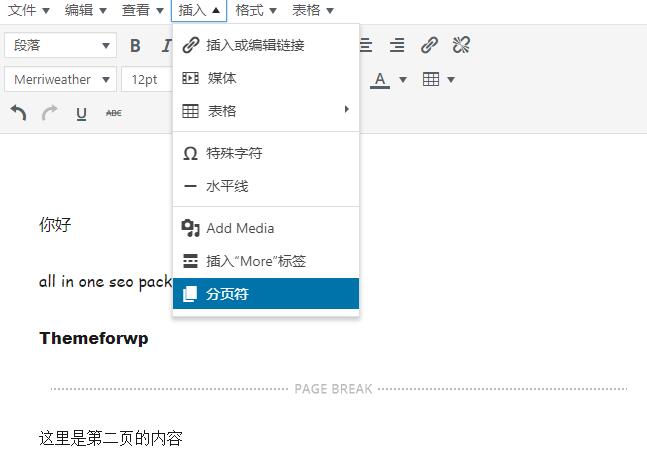Click the align right toolbar icon
This screenshot has width=647, height=474.
click(397, 45)
